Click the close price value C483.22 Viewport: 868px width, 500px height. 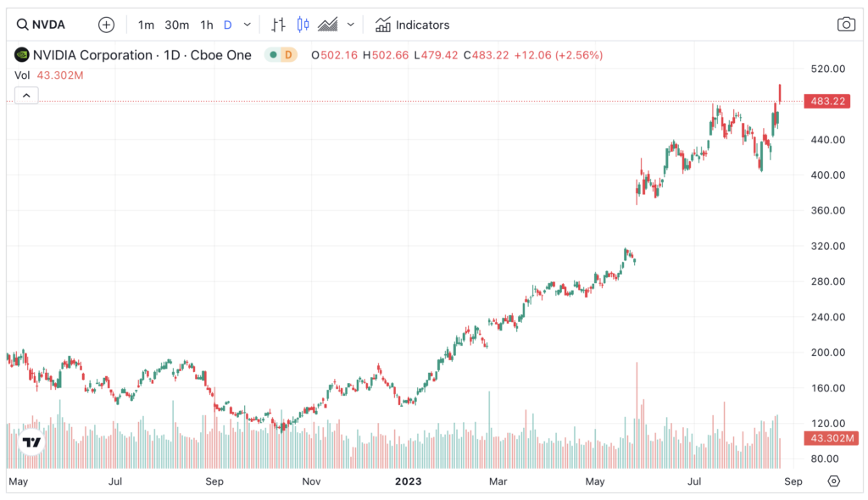click(486, 55)
